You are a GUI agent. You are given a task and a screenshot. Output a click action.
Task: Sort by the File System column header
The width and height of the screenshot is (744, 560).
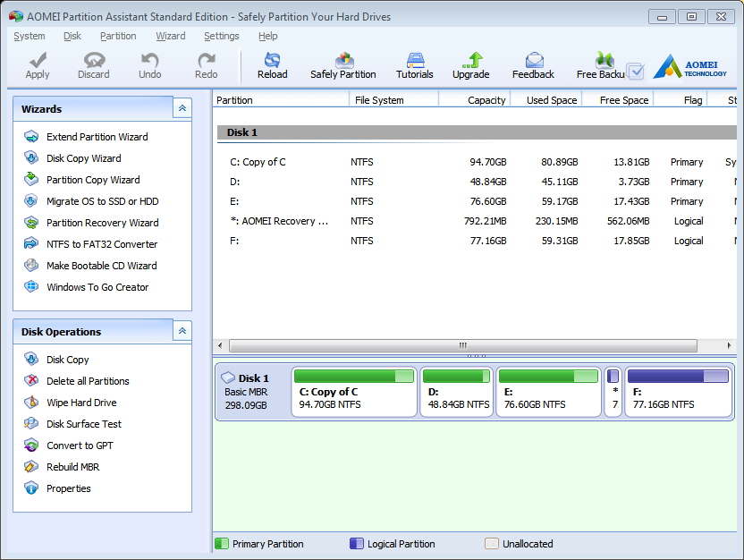(393, 100)
